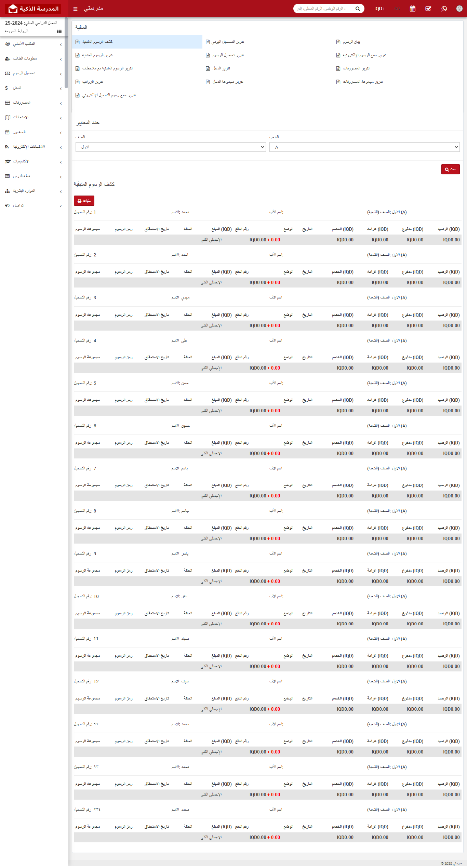The image size is (467, 868).
Task: Open the calendar icon in top bar
Action: tap(412, 9)
